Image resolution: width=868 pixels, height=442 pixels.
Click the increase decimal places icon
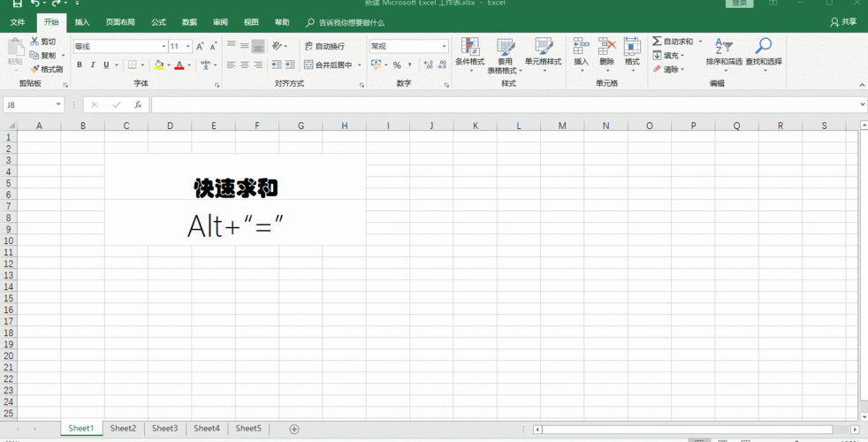click(x=429, y=65)
